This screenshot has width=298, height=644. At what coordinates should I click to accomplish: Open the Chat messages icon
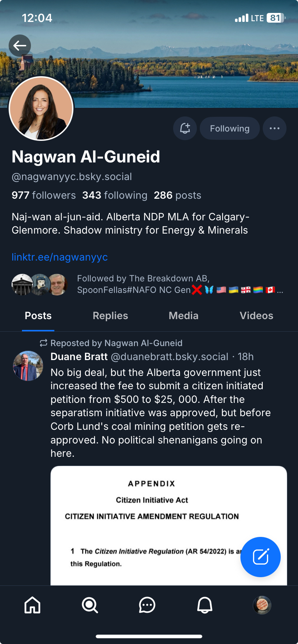click(147, 605)
